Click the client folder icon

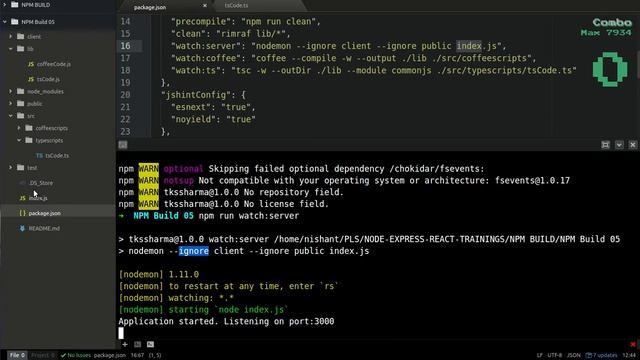[x=20, y=36]
